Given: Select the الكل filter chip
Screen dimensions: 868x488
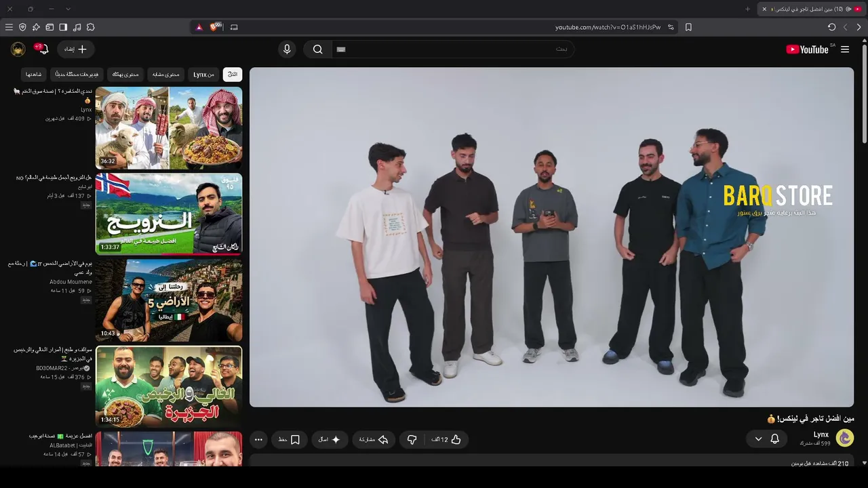Looking at the screenshot, I should (x=233, y=75).
